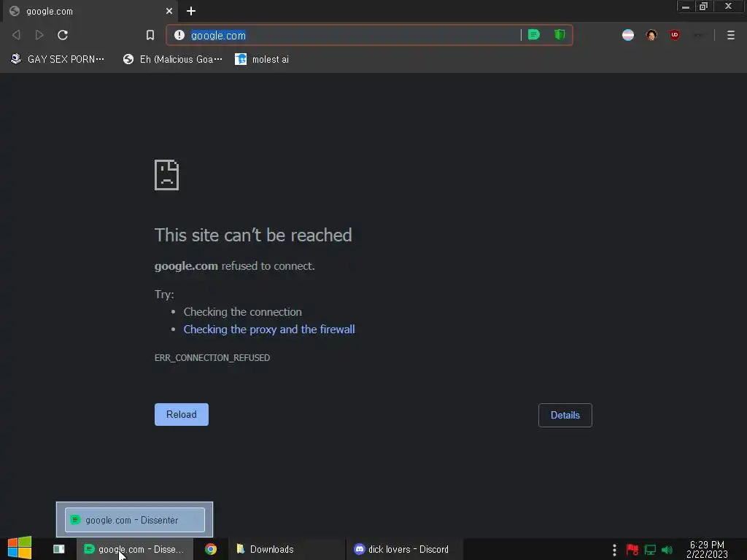Close the google.com tab
Viewport: 747px width, 560px height.
169,11
